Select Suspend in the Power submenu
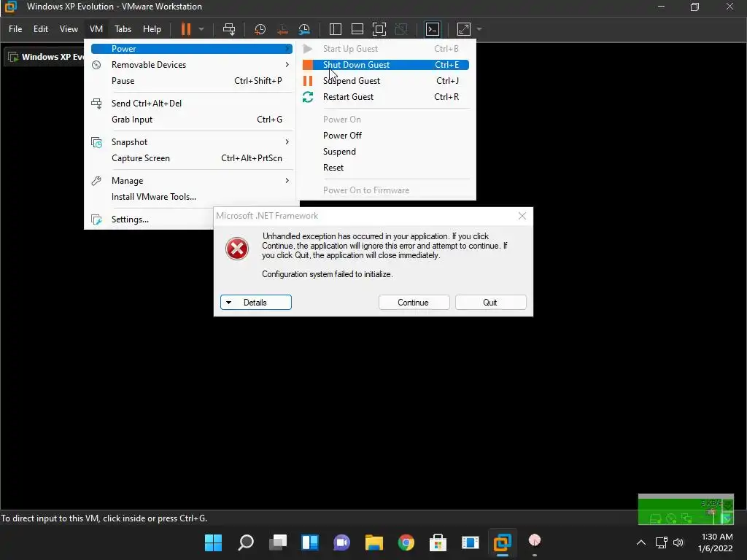Image resolution: width=747 pixels, height=560 pixels. [x=385, y=152]
